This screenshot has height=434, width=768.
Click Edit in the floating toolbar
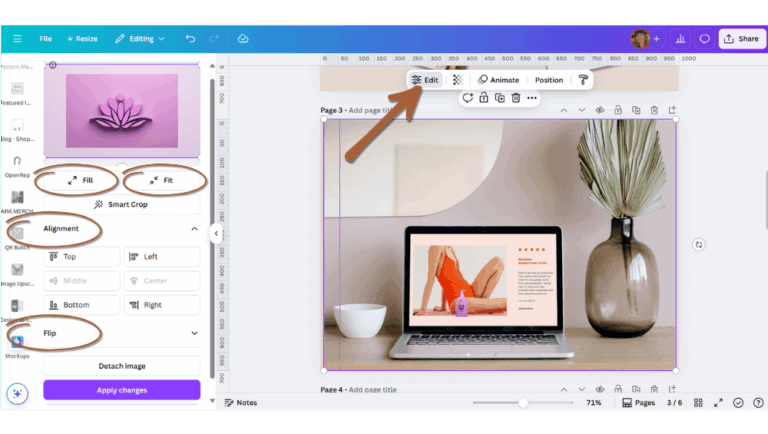pos(425,80)
